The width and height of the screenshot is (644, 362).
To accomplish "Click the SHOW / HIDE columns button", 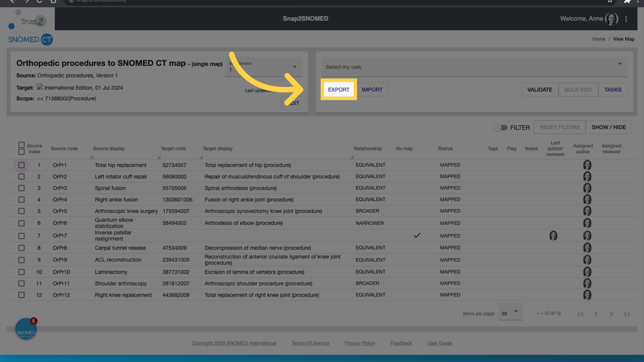I will click(x=608, y=127).
